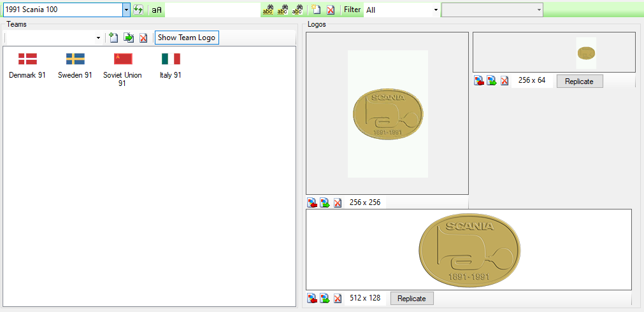Click search text field next to aA
Screen dimensions: 644x312
pyautogui.click(x=212, y=10)
